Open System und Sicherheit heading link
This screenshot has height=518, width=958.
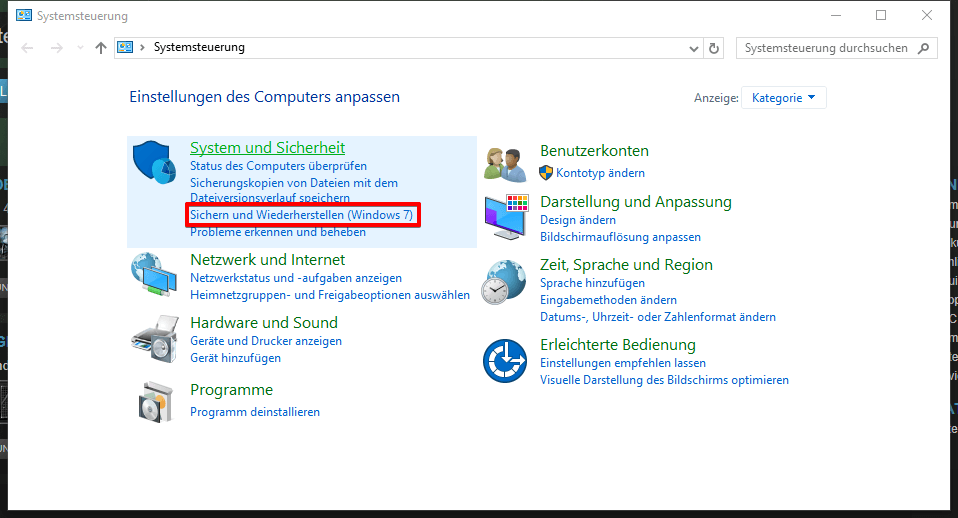point(268,148)
